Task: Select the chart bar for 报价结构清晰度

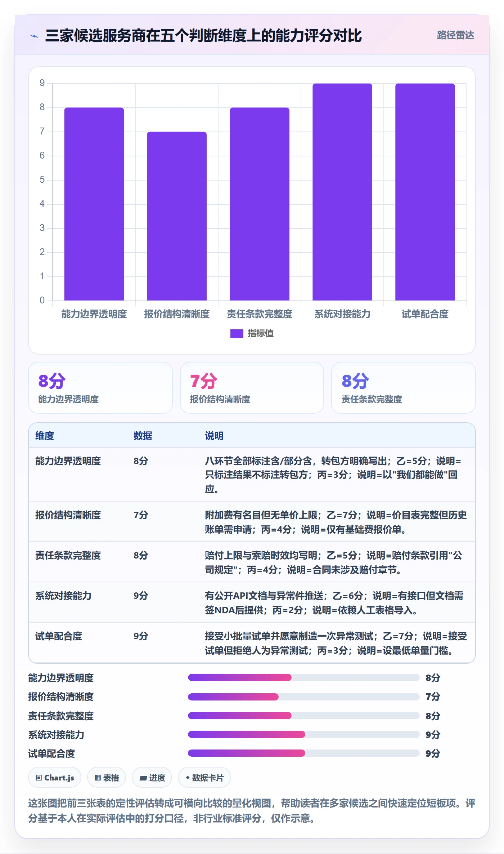Action: (x=177, y=216)
